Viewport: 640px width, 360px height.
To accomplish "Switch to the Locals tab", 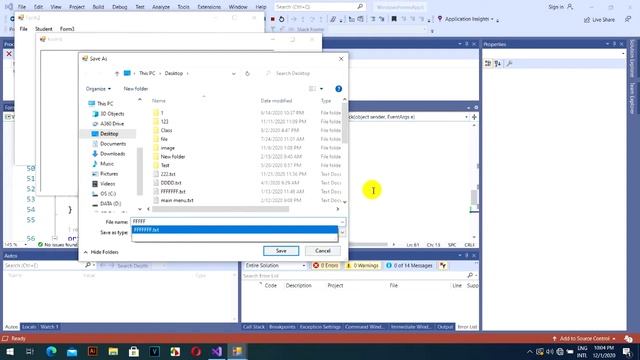I will (x=29, y=327).
